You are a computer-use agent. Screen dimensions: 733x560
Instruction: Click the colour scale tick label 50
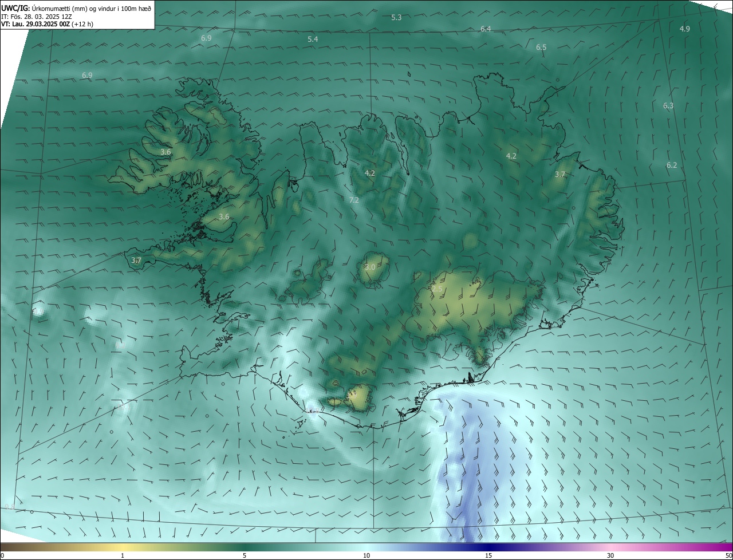(x=728, y=555)
